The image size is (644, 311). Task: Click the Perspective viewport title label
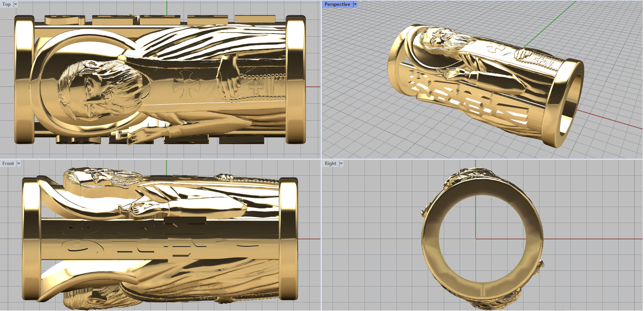click(x=337, y=4)
